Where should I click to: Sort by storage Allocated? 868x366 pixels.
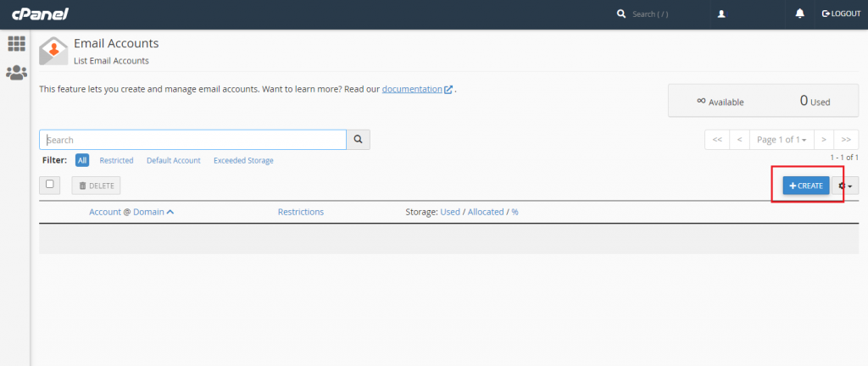(x=486, y=212)
